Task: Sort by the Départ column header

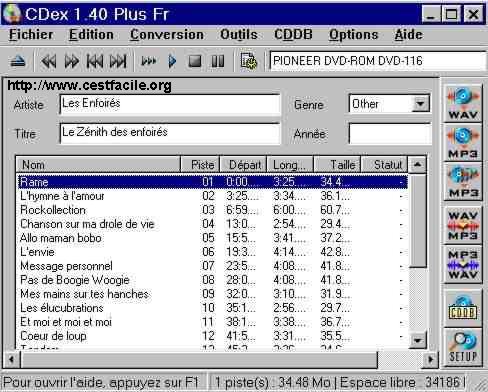Action: point(243,165)
